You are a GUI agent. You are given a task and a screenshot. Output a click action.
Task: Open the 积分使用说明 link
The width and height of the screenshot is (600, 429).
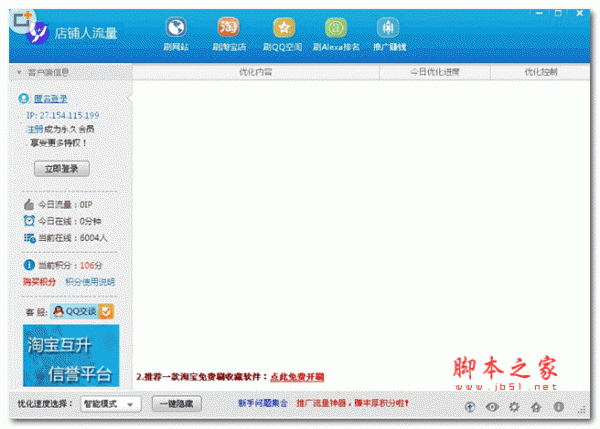pyautogui.click(x=90, y=282)
